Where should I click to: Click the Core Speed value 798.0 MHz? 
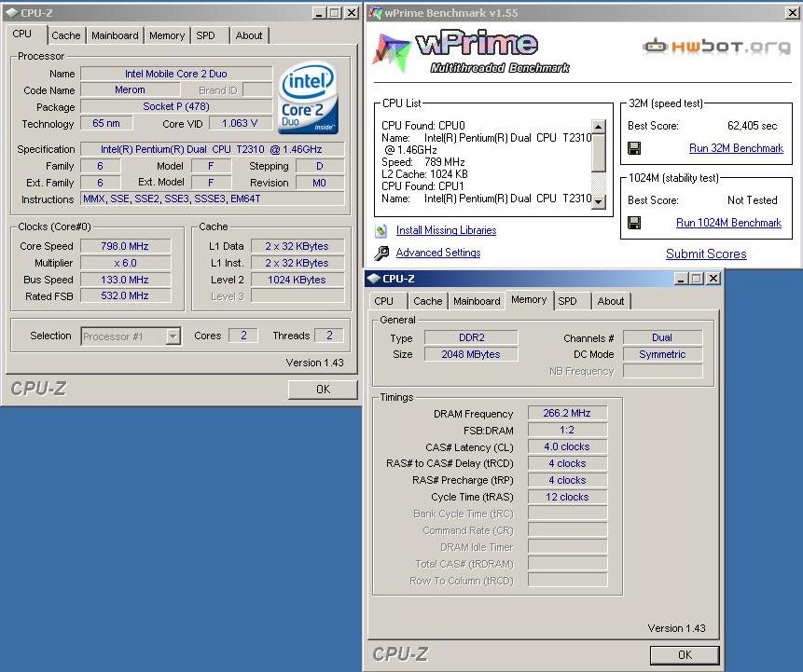pos(125,246)
